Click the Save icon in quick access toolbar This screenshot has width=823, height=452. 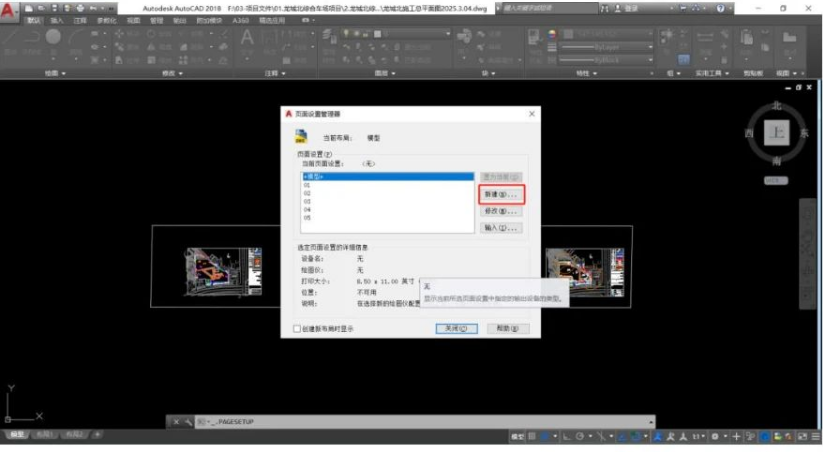click(x=55, y=8)
